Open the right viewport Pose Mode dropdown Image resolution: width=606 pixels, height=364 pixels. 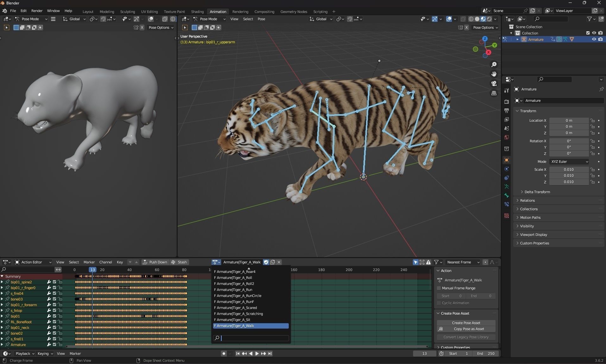click(210, 19)
